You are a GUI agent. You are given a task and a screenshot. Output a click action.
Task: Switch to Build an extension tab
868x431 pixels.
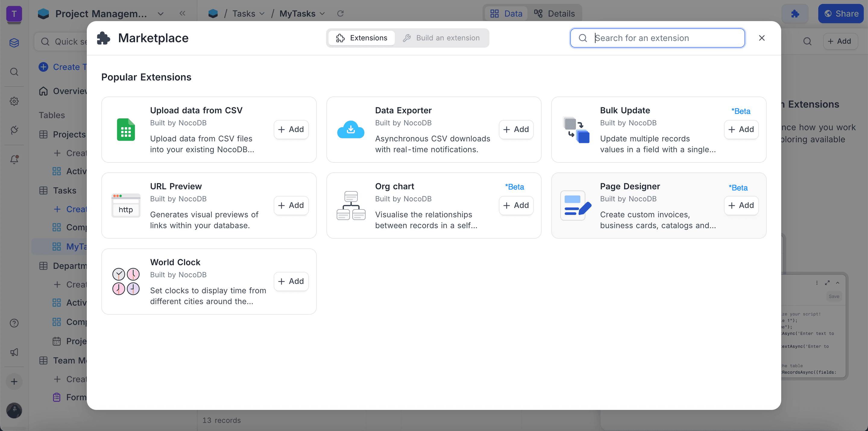tap(442, 38)
